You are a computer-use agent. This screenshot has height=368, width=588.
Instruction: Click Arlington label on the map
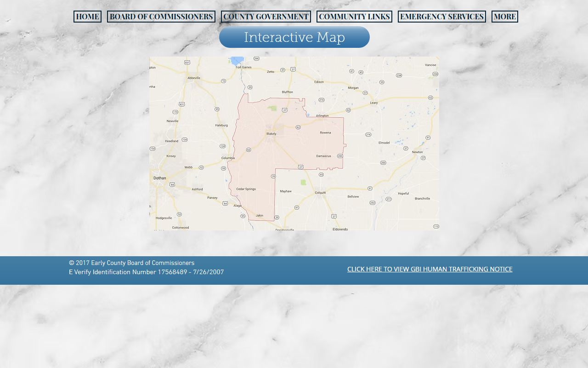[322, 116]
